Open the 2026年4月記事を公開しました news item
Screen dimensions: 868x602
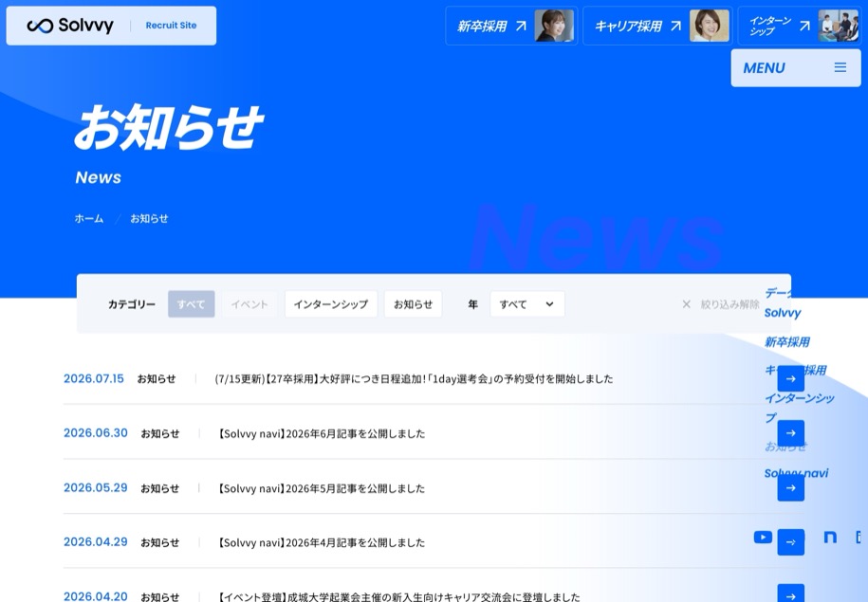(x=320, y=543)
